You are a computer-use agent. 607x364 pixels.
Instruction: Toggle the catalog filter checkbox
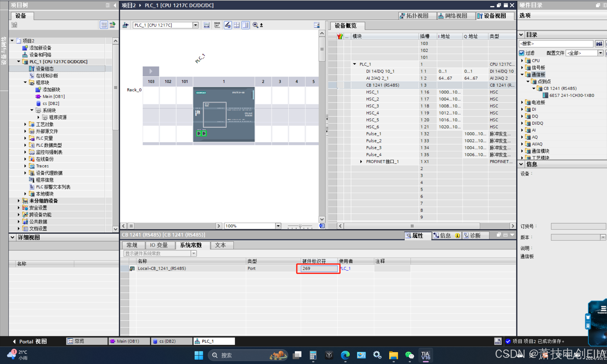click(x=522, y=53)
